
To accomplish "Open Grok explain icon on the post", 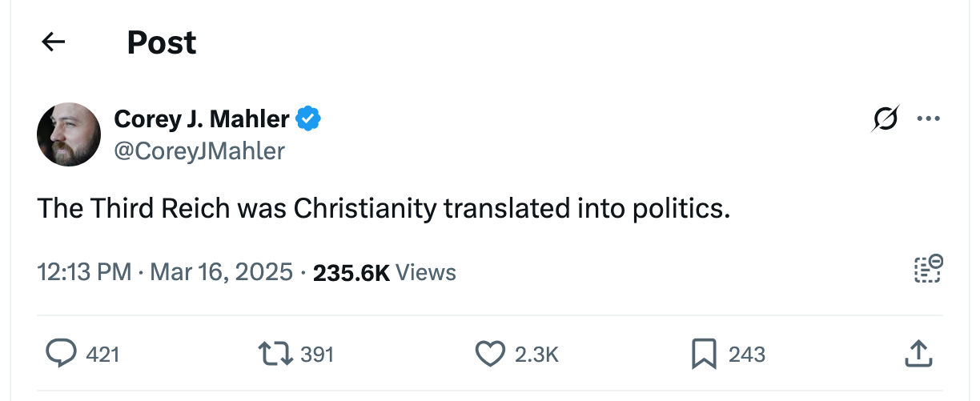I will [x=885, y=119].
